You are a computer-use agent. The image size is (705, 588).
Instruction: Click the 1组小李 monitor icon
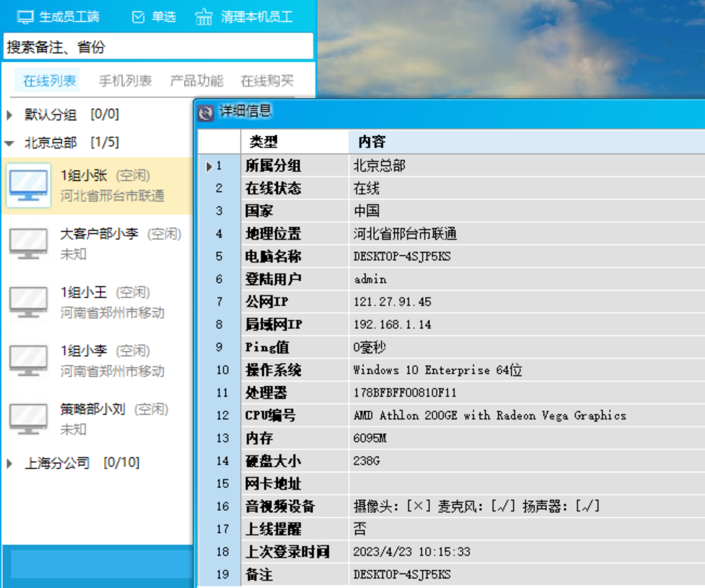(x=29, y=361)
